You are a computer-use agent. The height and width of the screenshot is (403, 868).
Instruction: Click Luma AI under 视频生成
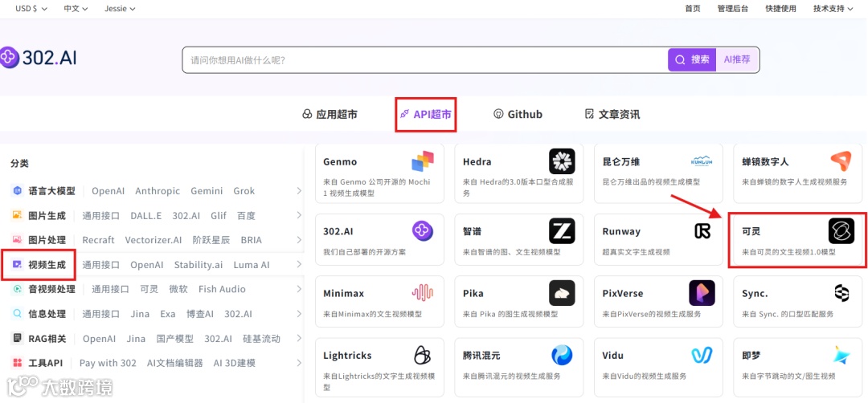click(252, 265)
